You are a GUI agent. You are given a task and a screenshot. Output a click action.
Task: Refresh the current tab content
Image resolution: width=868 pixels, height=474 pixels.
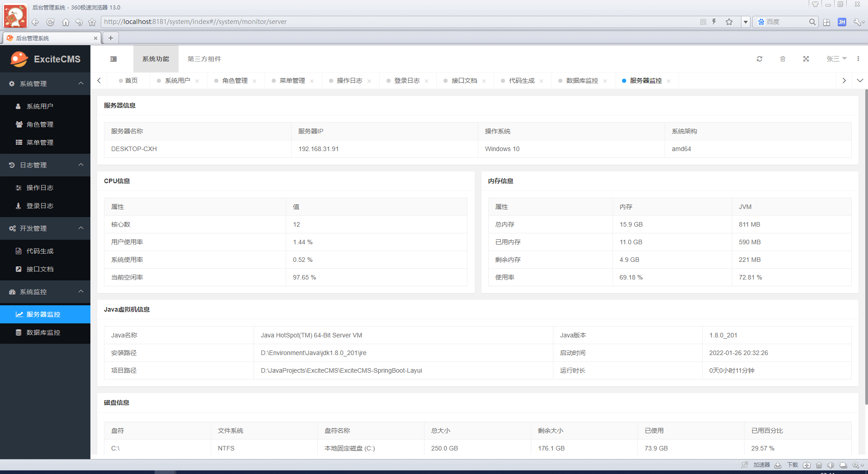(x=759, y=59)
